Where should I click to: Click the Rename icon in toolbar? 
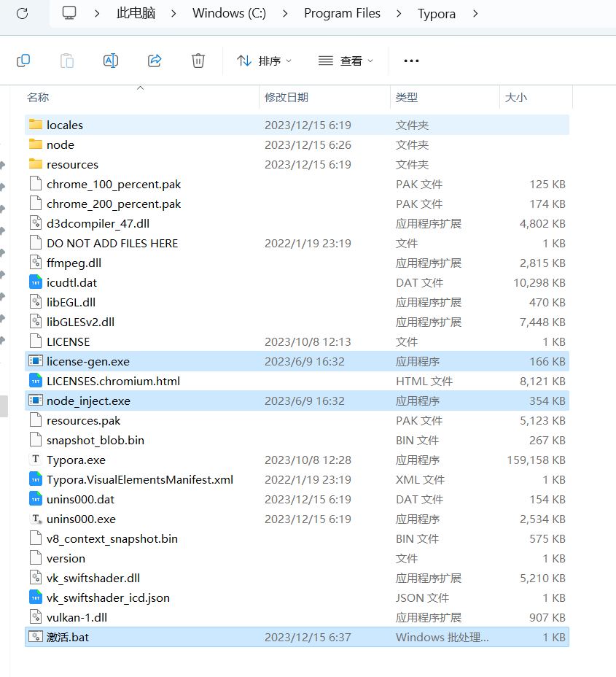111,61
